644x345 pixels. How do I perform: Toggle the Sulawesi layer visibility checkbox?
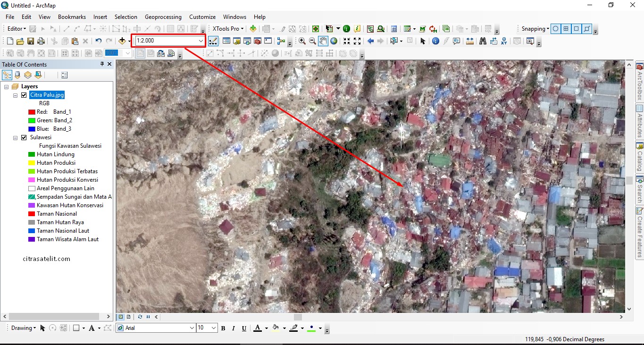[x=24, y=137]
